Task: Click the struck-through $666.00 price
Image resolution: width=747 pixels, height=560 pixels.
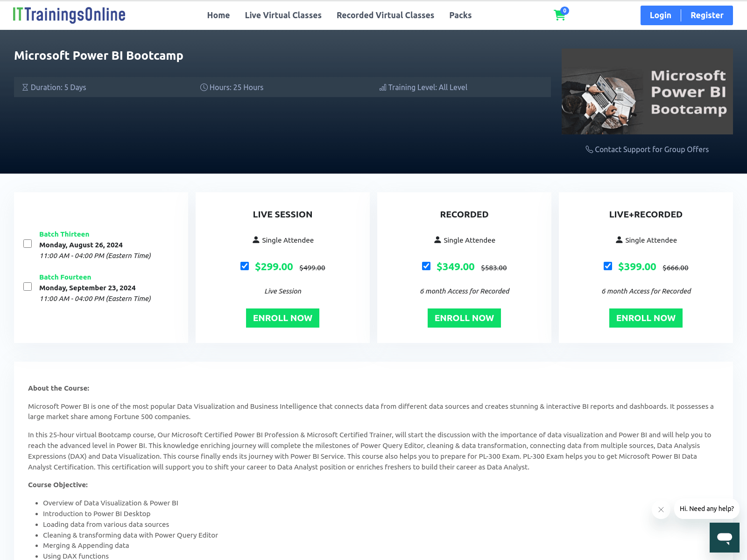Action: (676, 268)
